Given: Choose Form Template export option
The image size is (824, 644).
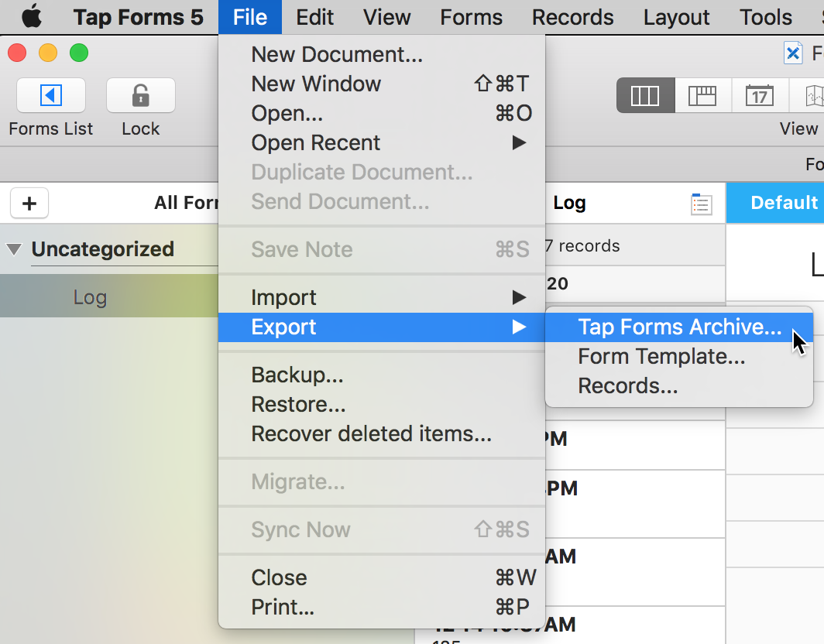Looking at the screenshot, I should 679,356.
